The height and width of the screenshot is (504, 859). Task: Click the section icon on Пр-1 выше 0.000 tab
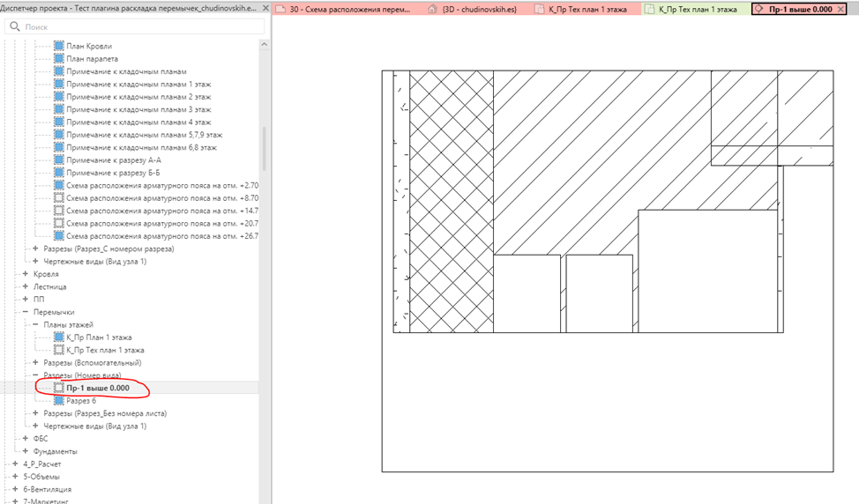pos(759,10)
